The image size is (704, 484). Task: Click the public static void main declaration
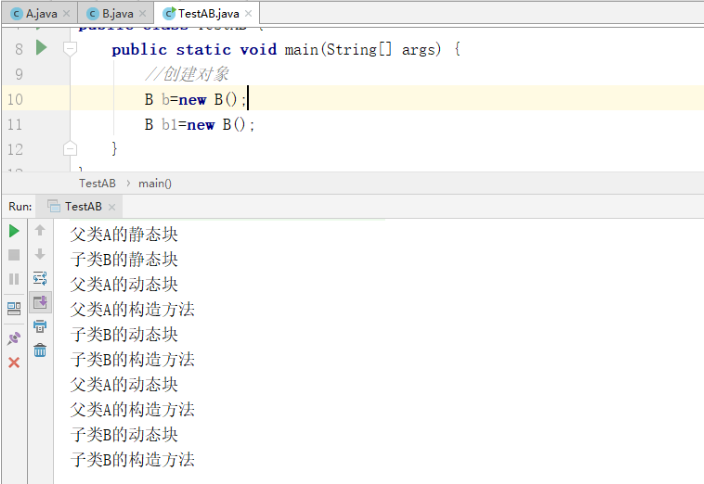286,49
